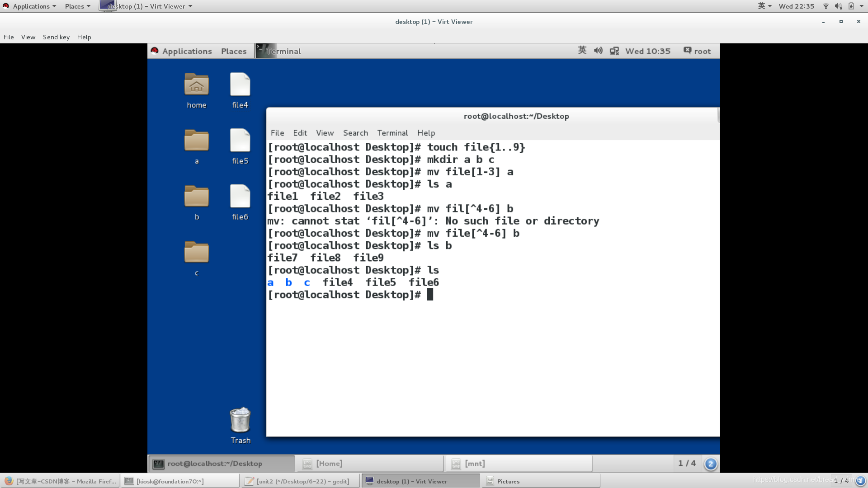Click blue directory 'a' in ls output
The height and width of the screenshot is (488, 868).
coord(270,283)
